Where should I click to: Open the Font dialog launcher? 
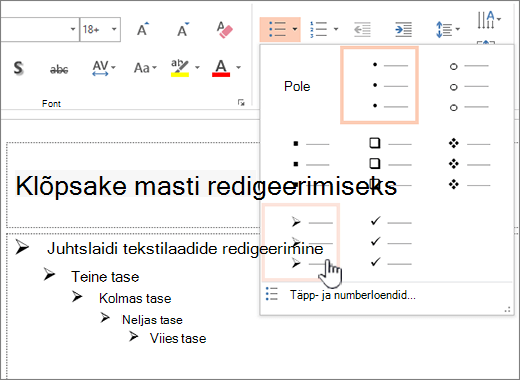[x=241, y=102]
